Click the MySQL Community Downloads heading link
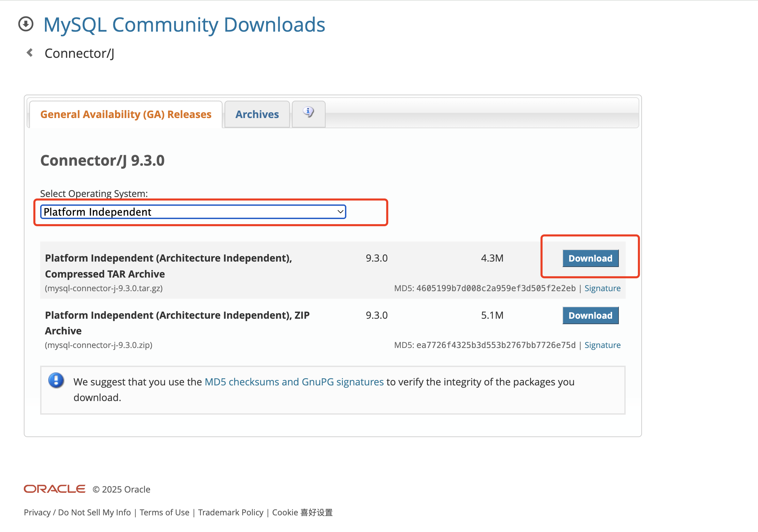The height and width of the screenshot is (532, 758). (184, 25)
